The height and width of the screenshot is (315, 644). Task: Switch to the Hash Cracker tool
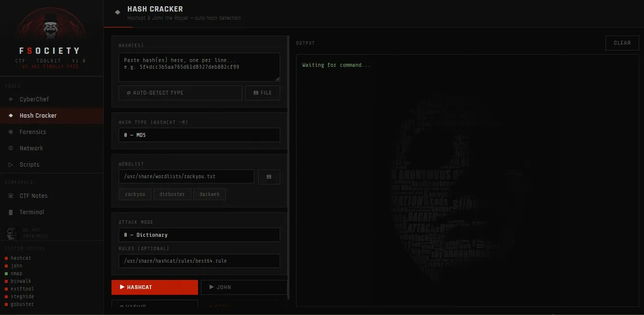(39, 115)
